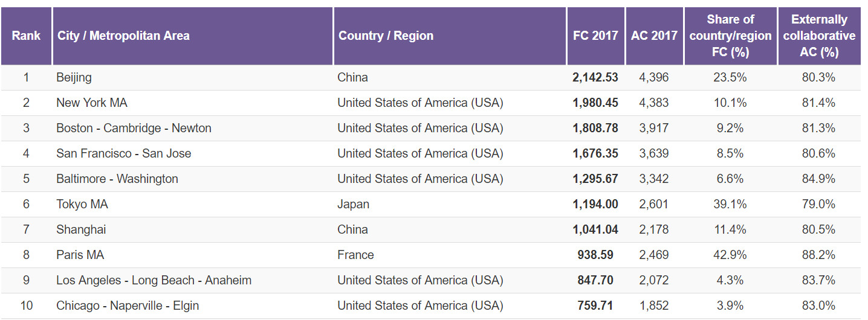Sort table by Country / Region header
Image resolution: width=868 pixels, height=320 pixels.
click(x=386, y=36)
